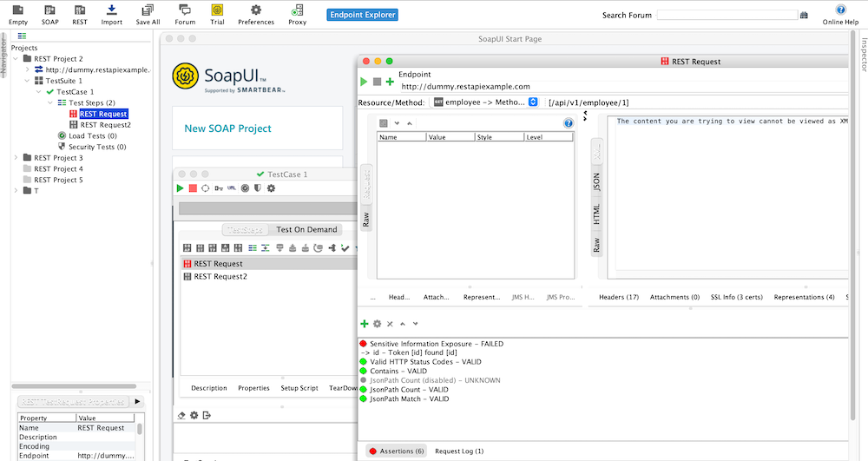868x461 pixels.
Task: Open Representations (4) tab
Action: (x=804, y=297)
